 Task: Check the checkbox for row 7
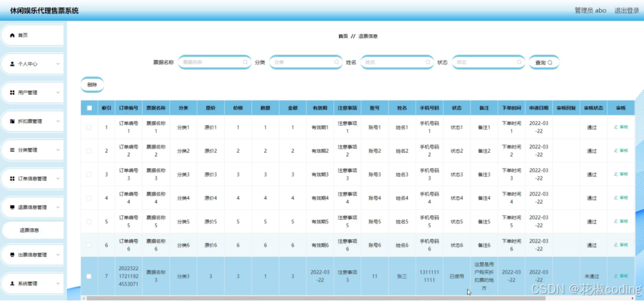89,277
